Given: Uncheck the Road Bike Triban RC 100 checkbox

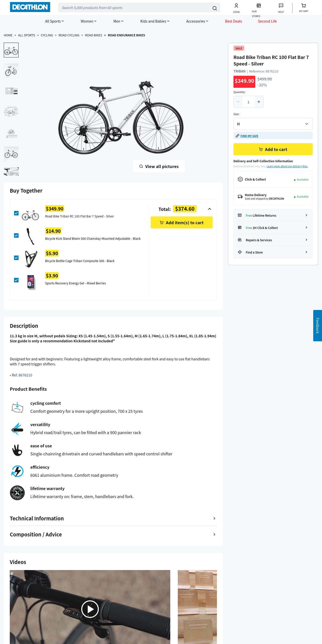Looking at the screenshot, I should 16,213.
